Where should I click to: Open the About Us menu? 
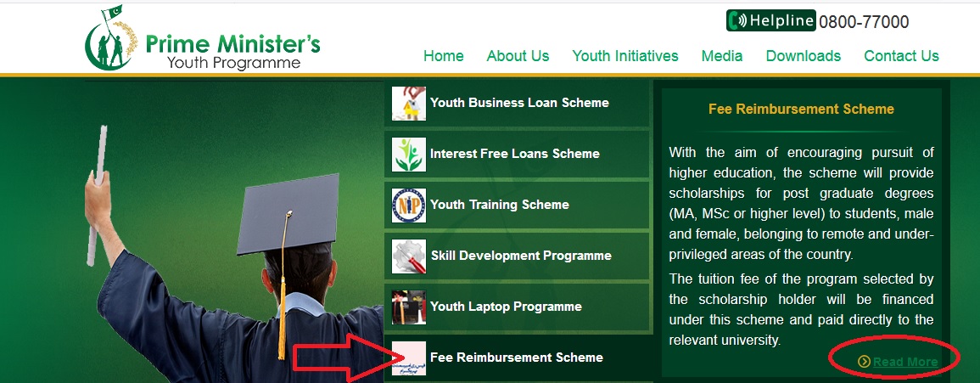[x=518, y=56]
